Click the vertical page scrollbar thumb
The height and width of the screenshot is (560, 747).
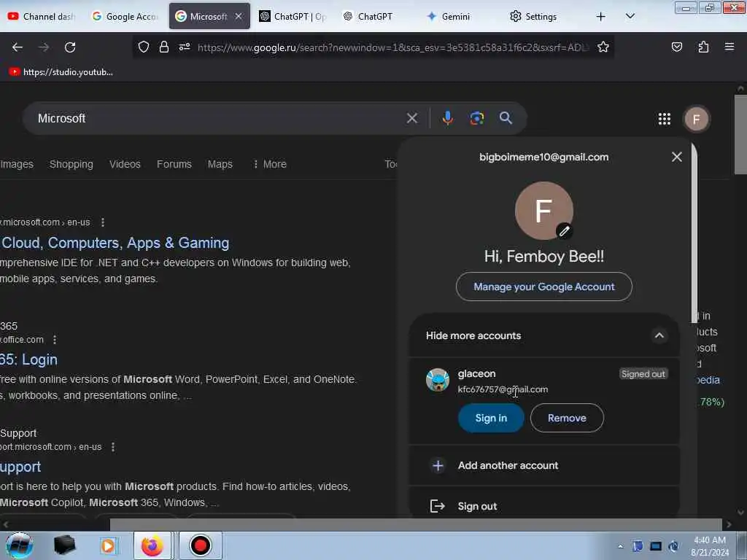pos(740,135)
